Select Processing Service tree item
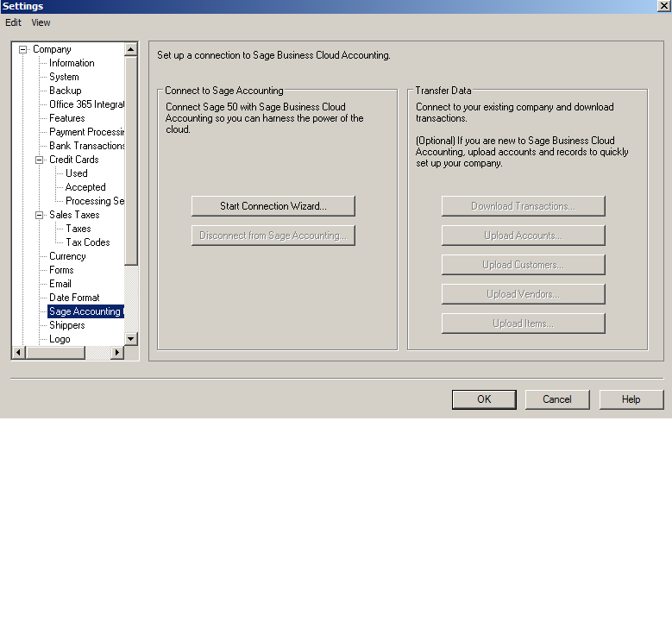Image resolution: width=672 pixels, height=628 pixels. point(94,201)
